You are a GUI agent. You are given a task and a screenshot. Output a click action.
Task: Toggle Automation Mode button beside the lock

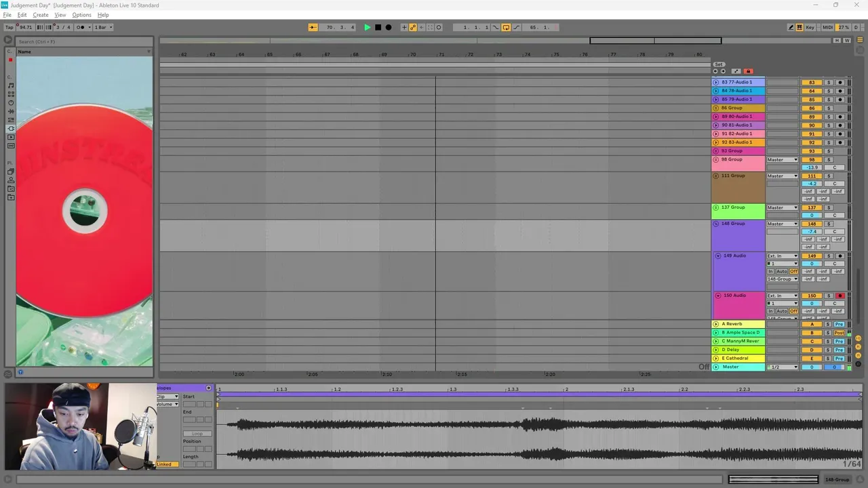pos(736,71)
